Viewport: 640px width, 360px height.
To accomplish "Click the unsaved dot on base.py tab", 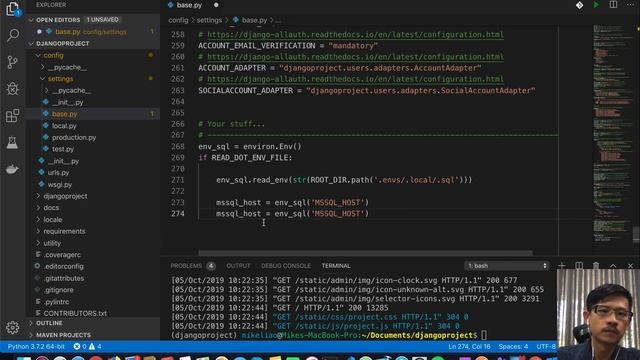I will pyautogui.click(x=216, y=5).
